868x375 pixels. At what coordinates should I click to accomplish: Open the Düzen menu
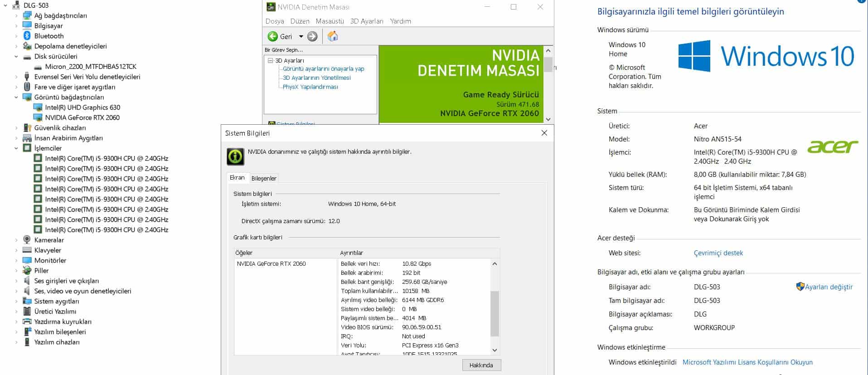(x=300, y=21)
